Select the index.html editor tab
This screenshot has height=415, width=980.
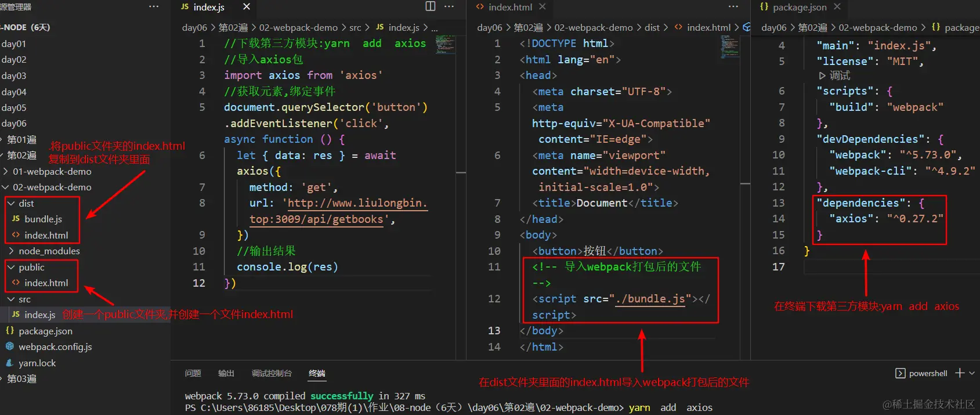click(x=510, y=7)
